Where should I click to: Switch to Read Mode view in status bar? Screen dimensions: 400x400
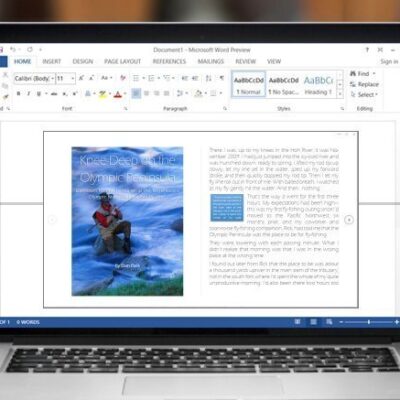pyautogui.click(x=297, y=322)
